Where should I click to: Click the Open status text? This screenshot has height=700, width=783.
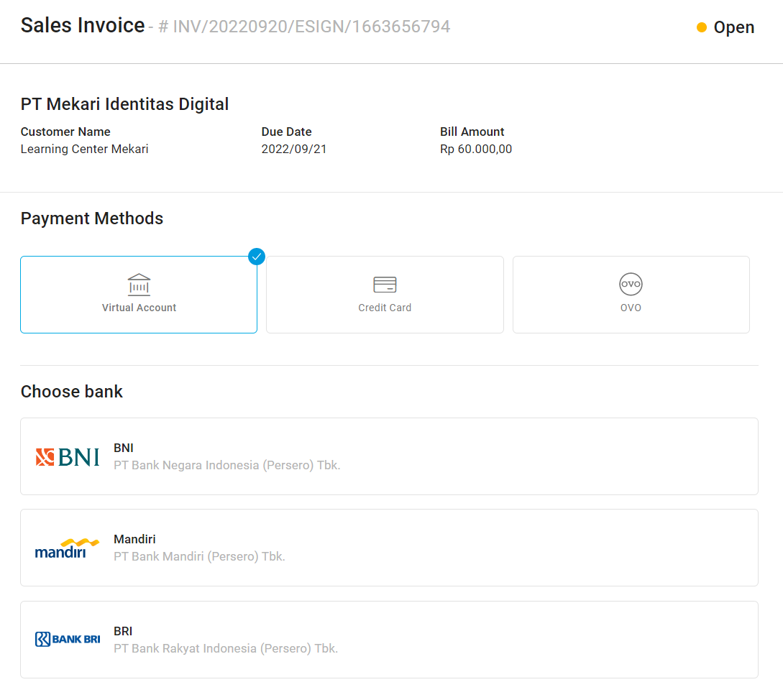(x=733, y=27)
